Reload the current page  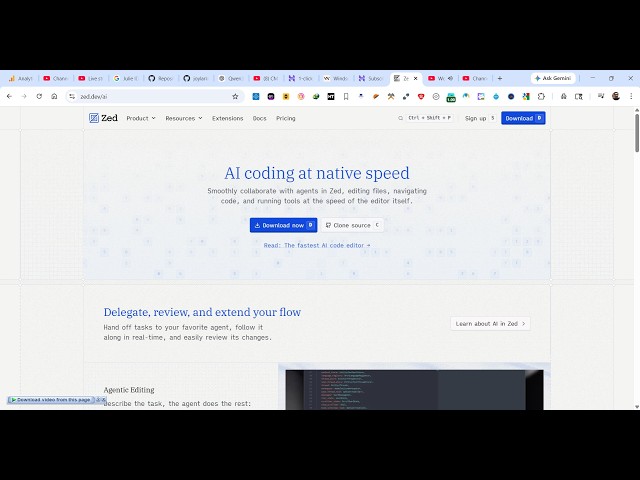(x=39, y=96)
